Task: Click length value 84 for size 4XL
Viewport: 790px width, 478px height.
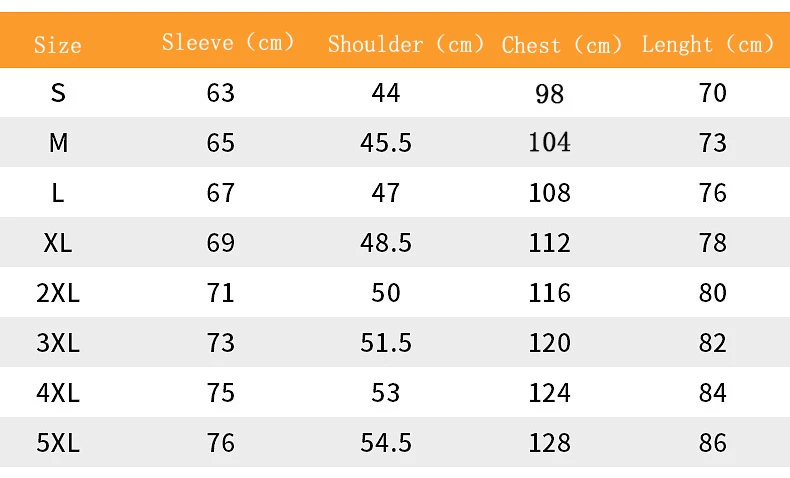Action: [713, 393]
